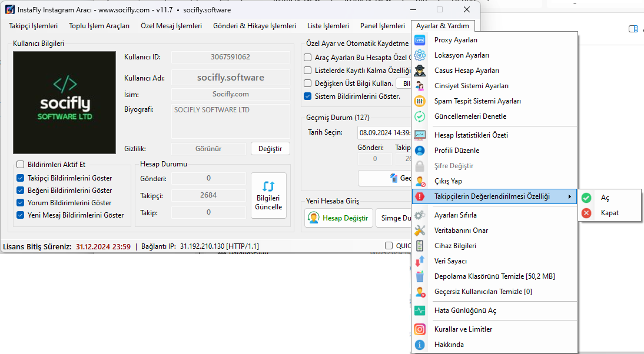This screenshot has height=354, width=644.
Task: Toggle Sistem Bildirimlerini Göster checkbox
Action: [x=307, y=96]
